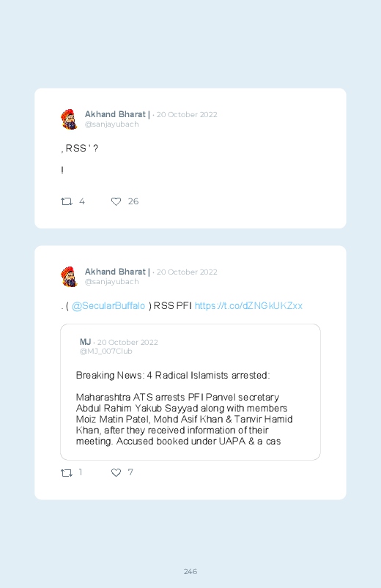Like the first tweet with heart icon

pyautogui.click(x=116, y=201)
